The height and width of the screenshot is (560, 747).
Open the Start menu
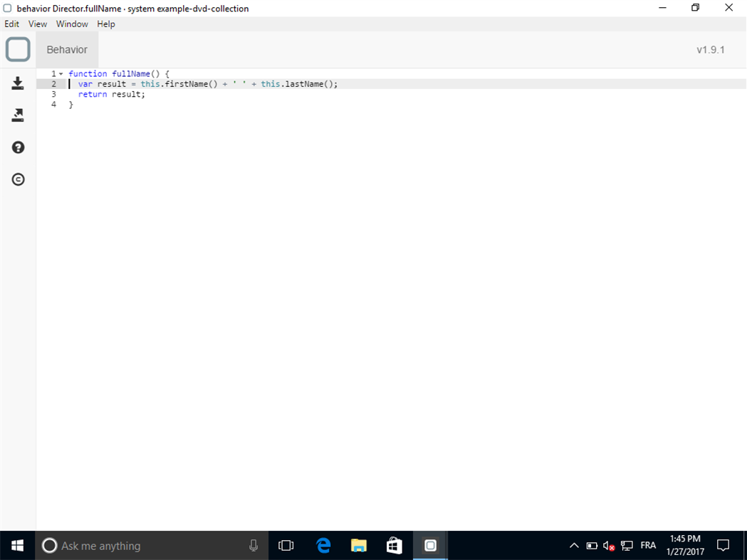(x=16, y=545)
